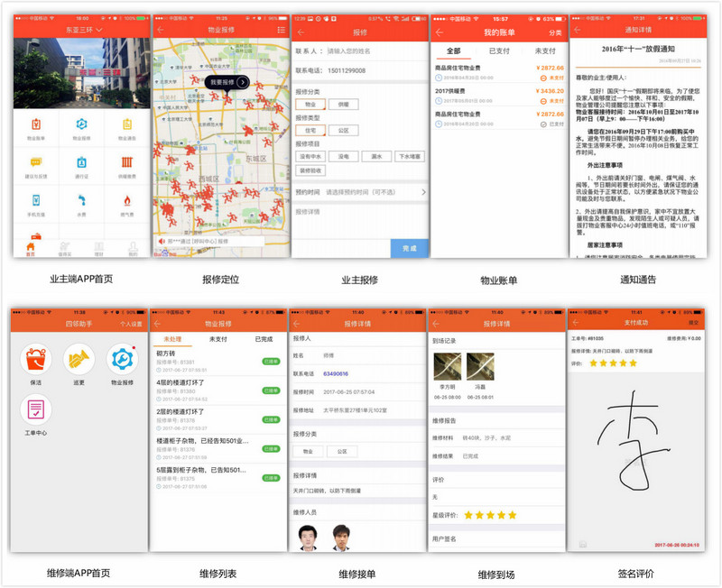The width and height of the screenshot is (722, 588).
Task: Open the back arrow on 报修 page
Action: click(299, 30)
